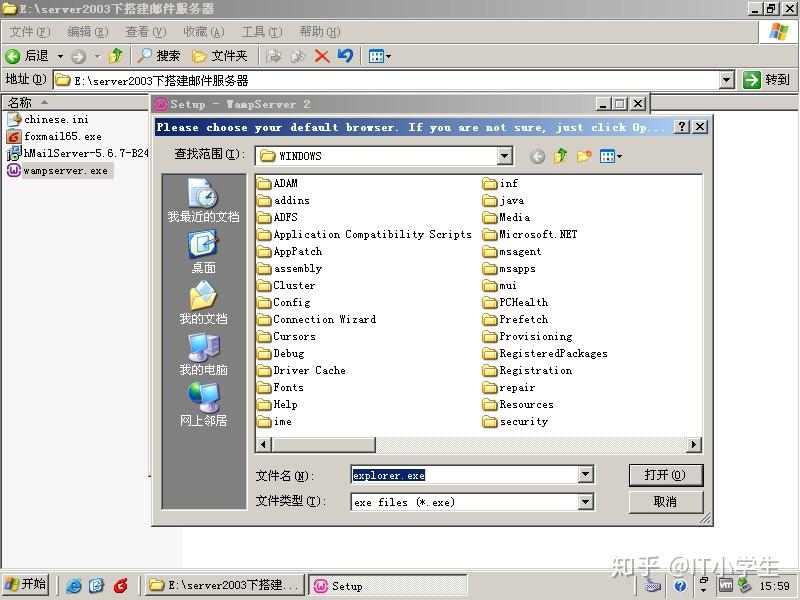Switch to E:\server2003 taskbar button
Screen dimensions: 800x600
coord(225,585)
